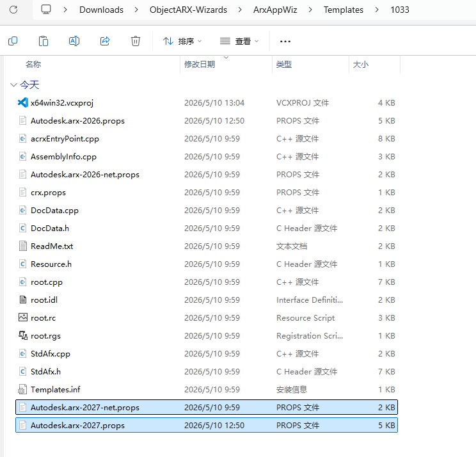Open the 查看 view dropdown

239,41
